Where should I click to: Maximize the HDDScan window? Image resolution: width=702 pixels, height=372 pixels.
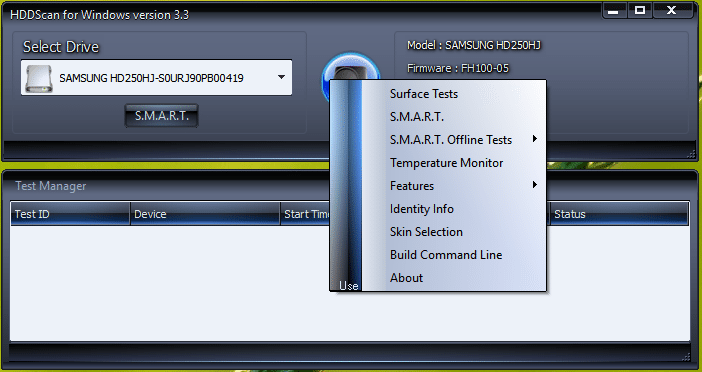click(x=640, y=10)
